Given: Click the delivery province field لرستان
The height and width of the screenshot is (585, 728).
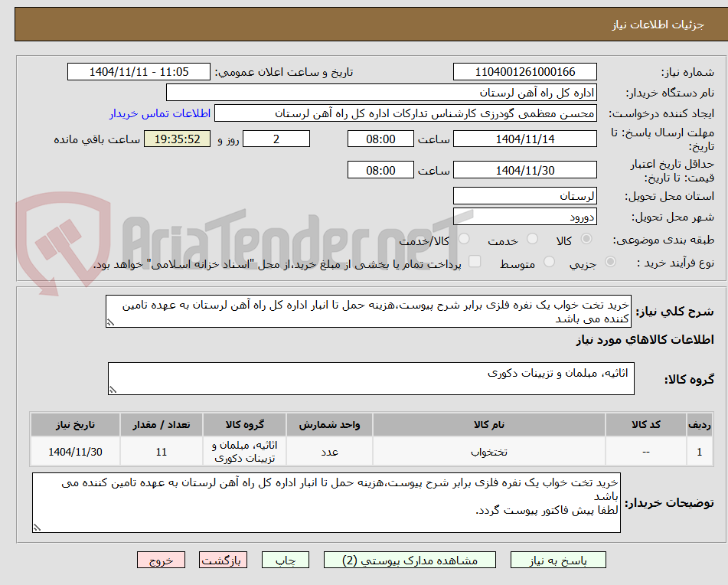Looking at the screenshot, I should tap(524, 196).
